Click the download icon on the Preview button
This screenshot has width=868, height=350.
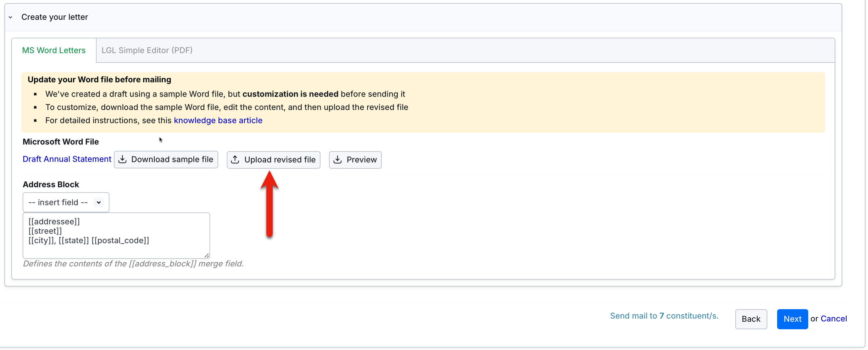tap(338, 160)
